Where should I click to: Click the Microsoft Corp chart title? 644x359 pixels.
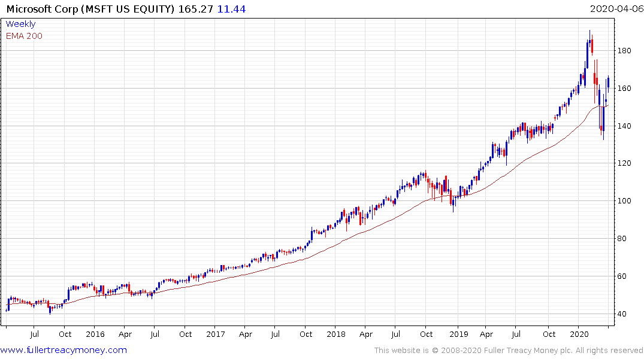(x=90, y=9)
